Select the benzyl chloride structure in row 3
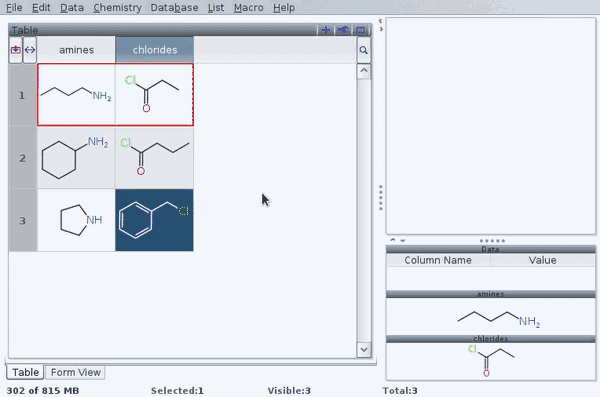 154,220
